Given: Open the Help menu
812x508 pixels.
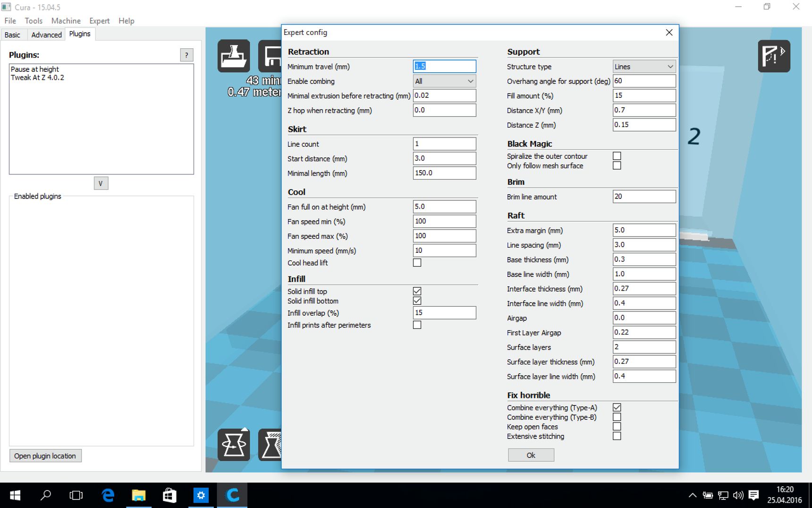Looking at the screenshot, I should [x=127, y=21].
